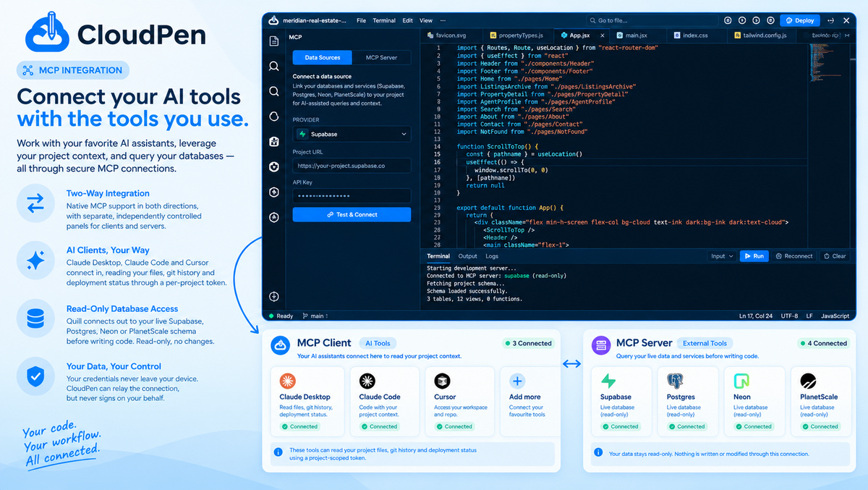Viewport: 868px width, 490px height.
Task: Click the Postgres elephant icon
Action: 675,381
